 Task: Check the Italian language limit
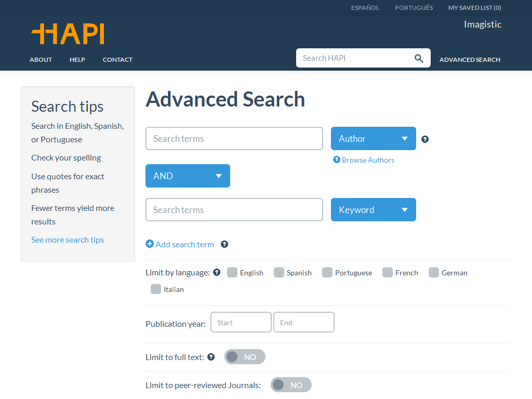click(155, 289)
